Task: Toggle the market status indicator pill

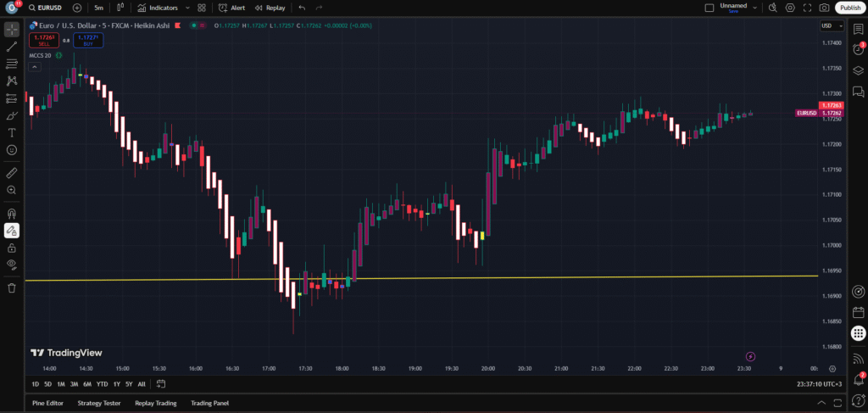Action: click(x=198, y=25)
